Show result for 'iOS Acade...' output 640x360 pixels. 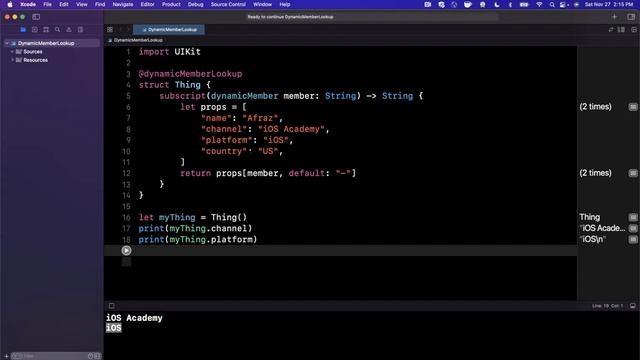click(x=633, y=228)
